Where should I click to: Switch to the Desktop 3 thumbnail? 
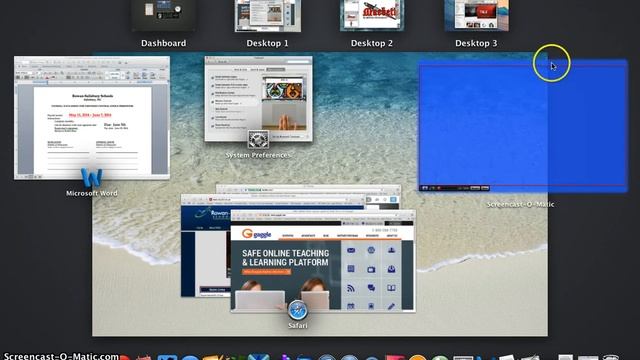click(476, 15)
